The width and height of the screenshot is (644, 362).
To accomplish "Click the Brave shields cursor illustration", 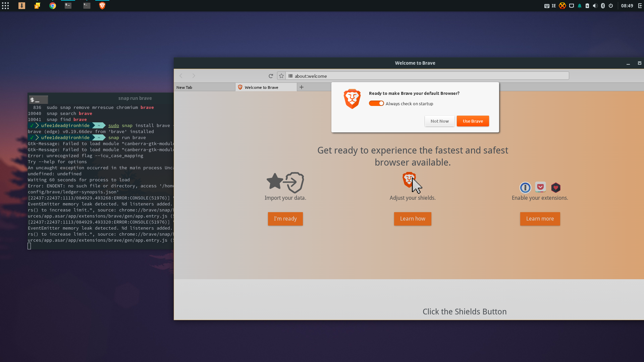I will coord(412,183).
